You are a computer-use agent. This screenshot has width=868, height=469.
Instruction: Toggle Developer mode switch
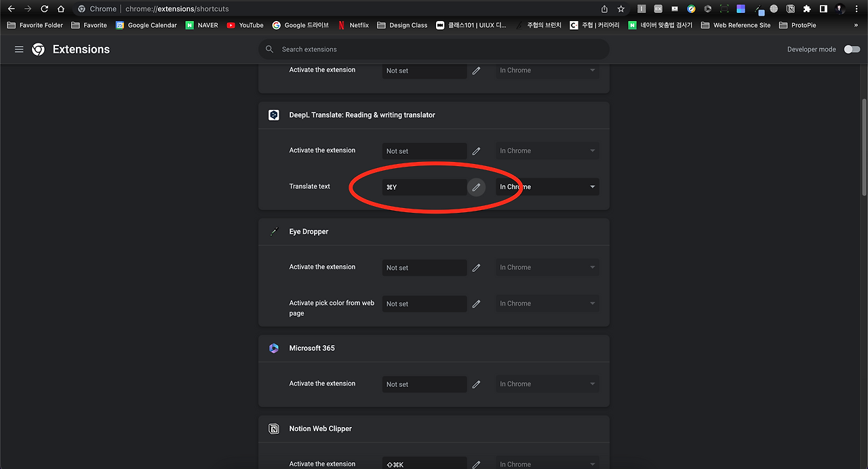coord(852,49)
